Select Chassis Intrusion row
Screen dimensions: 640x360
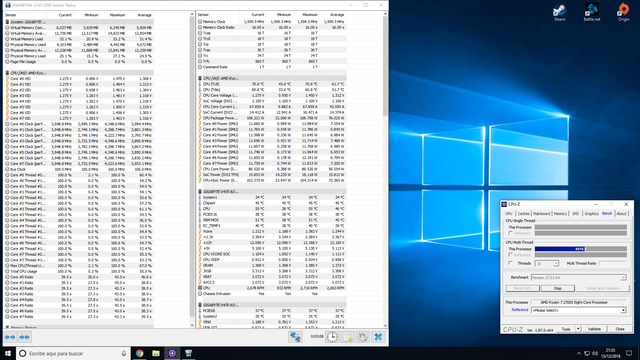(272, 293)
